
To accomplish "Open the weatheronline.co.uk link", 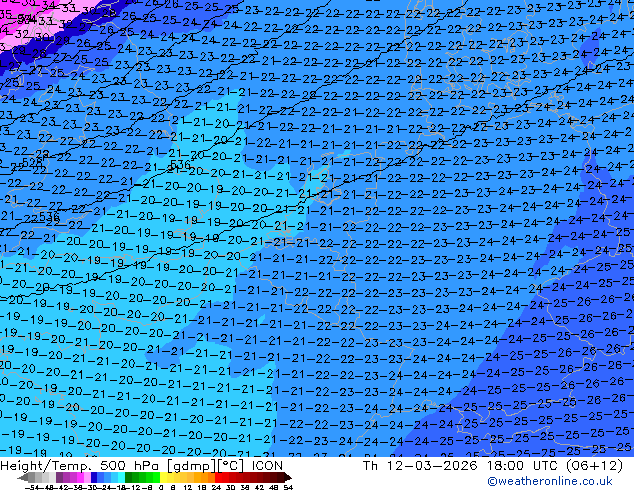I will pyautogui.click(x=550, y=481).
